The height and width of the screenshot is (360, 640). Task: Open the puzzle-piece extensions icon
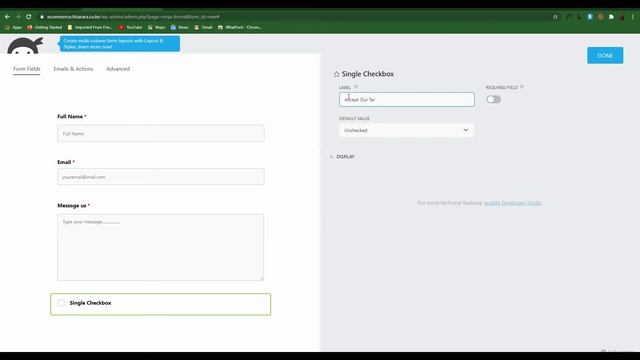[x=611, y=17]
